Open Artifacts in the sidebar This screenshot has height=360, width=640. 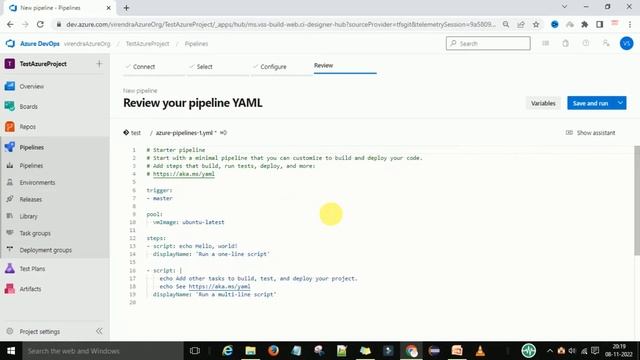(x=30, y=289)
